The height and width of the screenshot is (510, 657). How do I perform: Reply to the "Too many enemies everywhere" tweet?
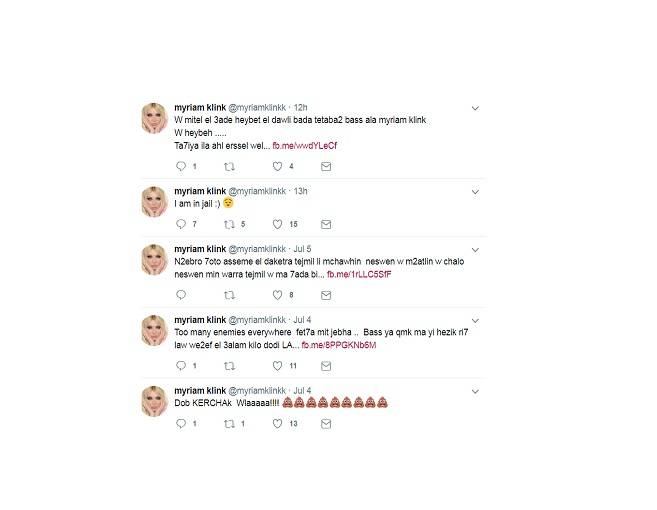tap(181, 366)
